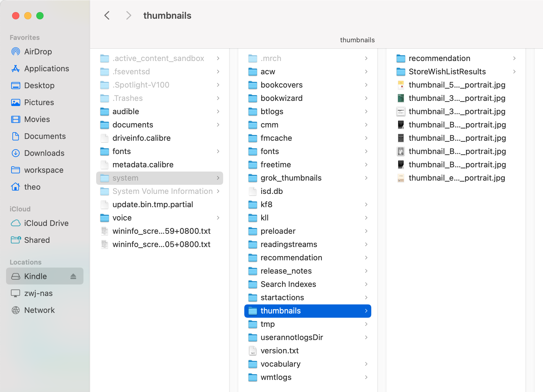Screen dimensions: 543x392
Task: Expand the StoreWishListResults folder arrow
Action: coord(514,72)
